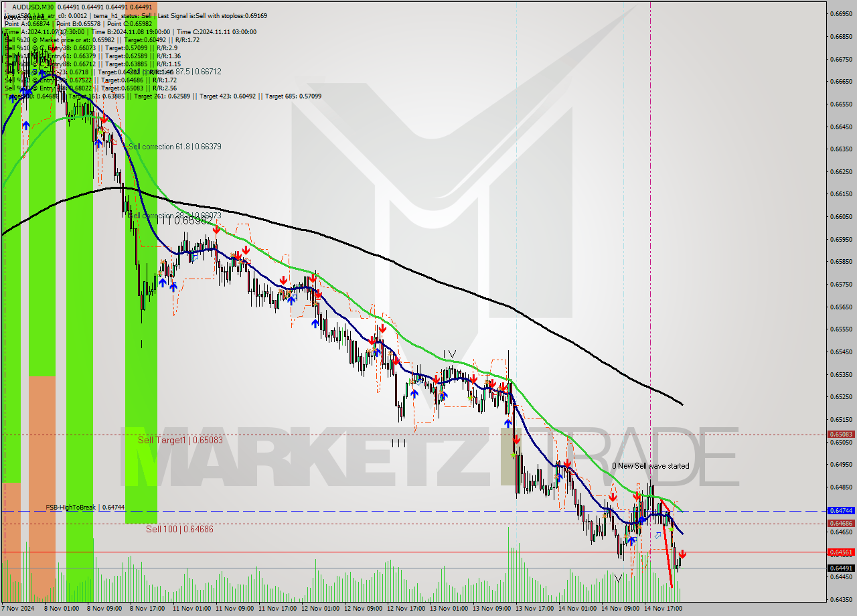Click the '0 New Sell wave started' annotation
Screen dimensions: 857x616
(650, 466)
